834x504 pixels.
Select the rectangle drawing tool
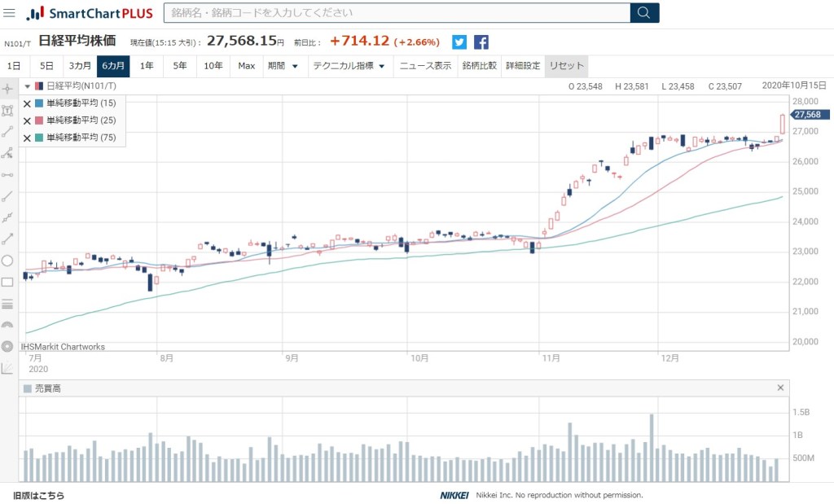click(x=7, y=283)
